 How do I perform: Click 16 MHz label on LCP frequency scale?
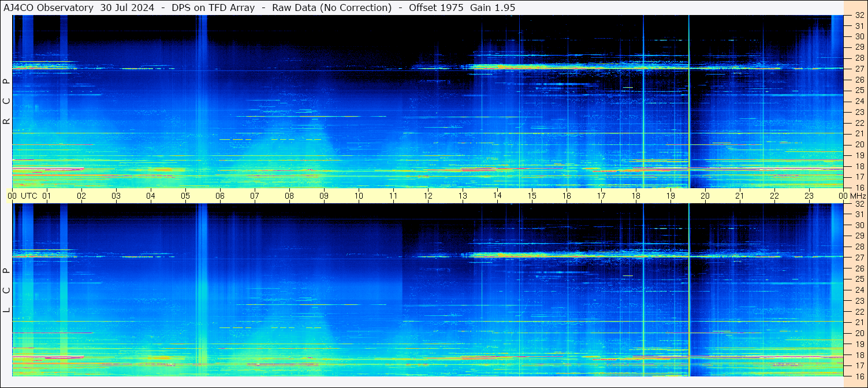[859, 376]
